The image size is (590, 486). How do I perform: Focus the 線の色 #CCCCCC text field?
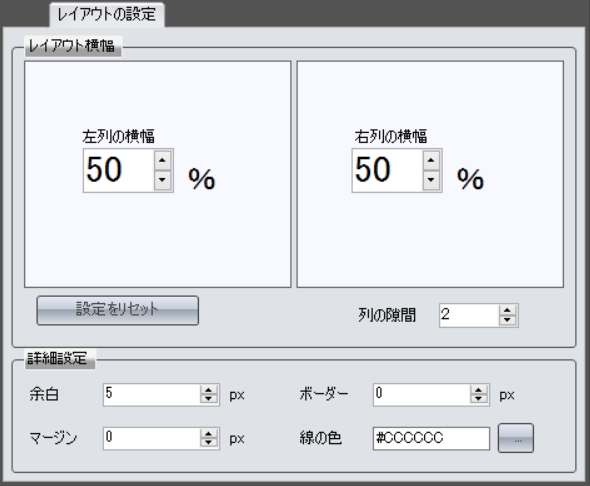click(x=431, y=438)
